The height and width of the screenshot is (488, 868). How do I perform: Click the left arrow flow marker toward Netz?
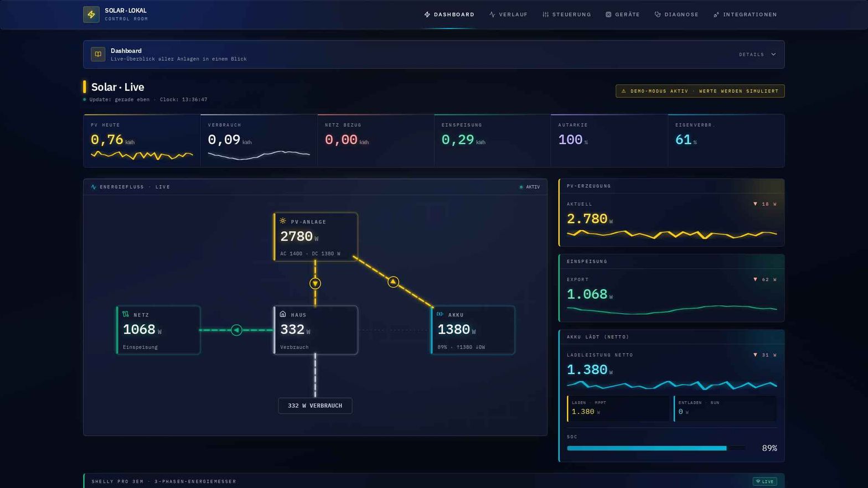click(x=236, y=330)
